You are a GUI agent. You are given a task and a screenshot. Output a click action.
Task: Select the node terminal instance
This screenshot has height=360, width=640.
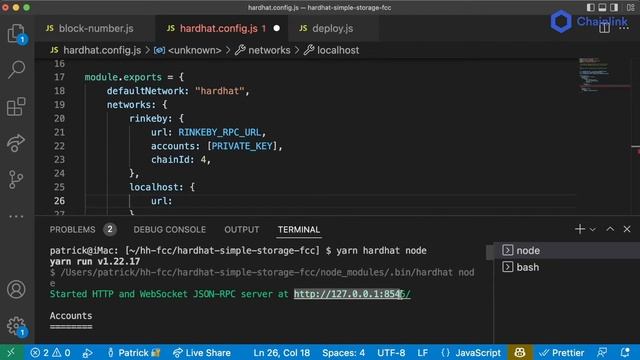click(x=567, y=251)
